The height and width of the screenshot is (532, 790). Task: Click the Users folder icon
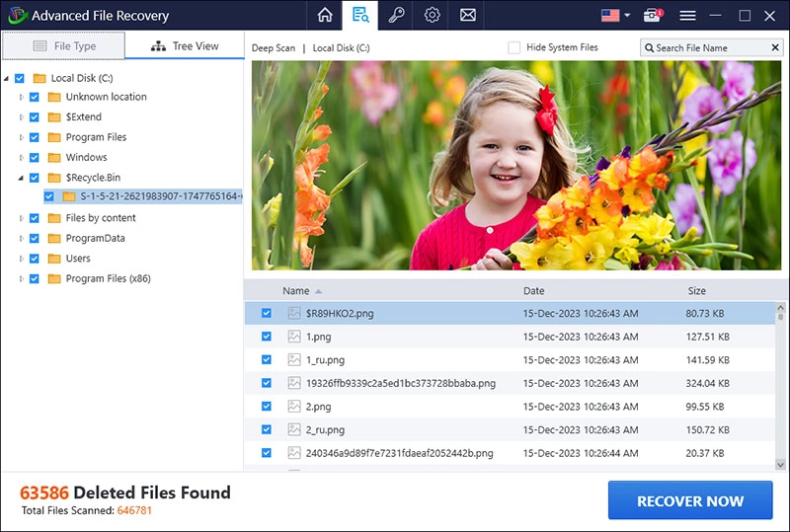[x=54, y=259]
